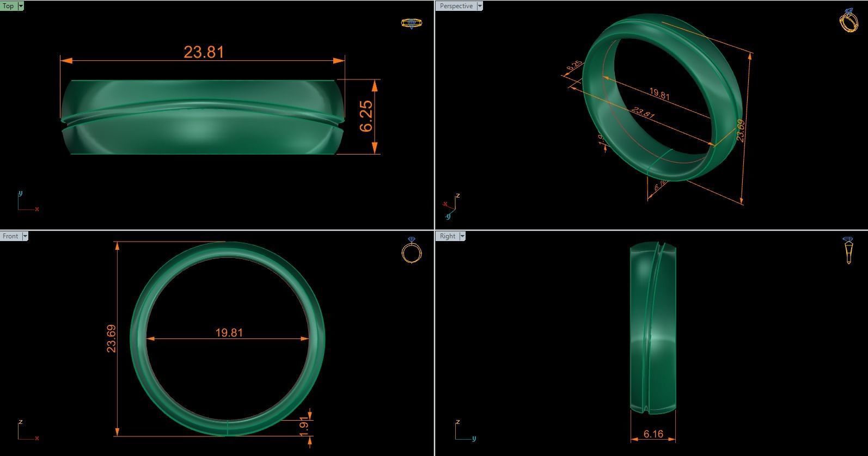868x456 pixels.
Task: Open the Right viewport dropdown arrow
Action: [x=462, y=236]
